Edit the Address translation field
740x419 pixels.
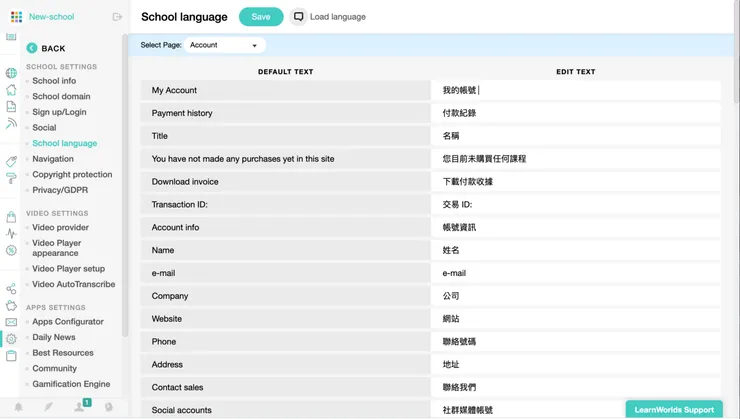[x=576, y=365]
